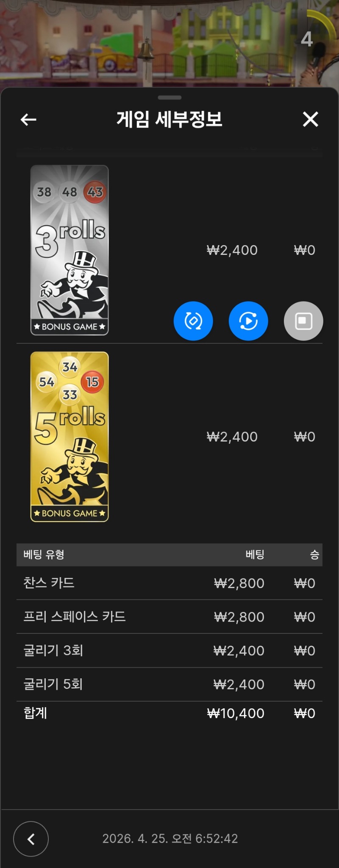Open the silver 3 rolls bonus card
This screenshot has width=339, height=868.
(x=69, y=250)
